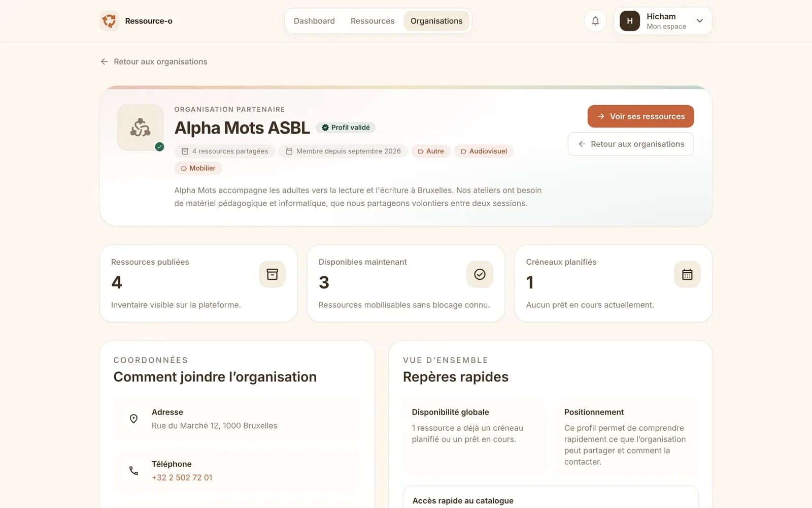Click the calendar icon in Créneaux planifiés card
This screenshot has height=508, width=812.
[x=687, y=274]
